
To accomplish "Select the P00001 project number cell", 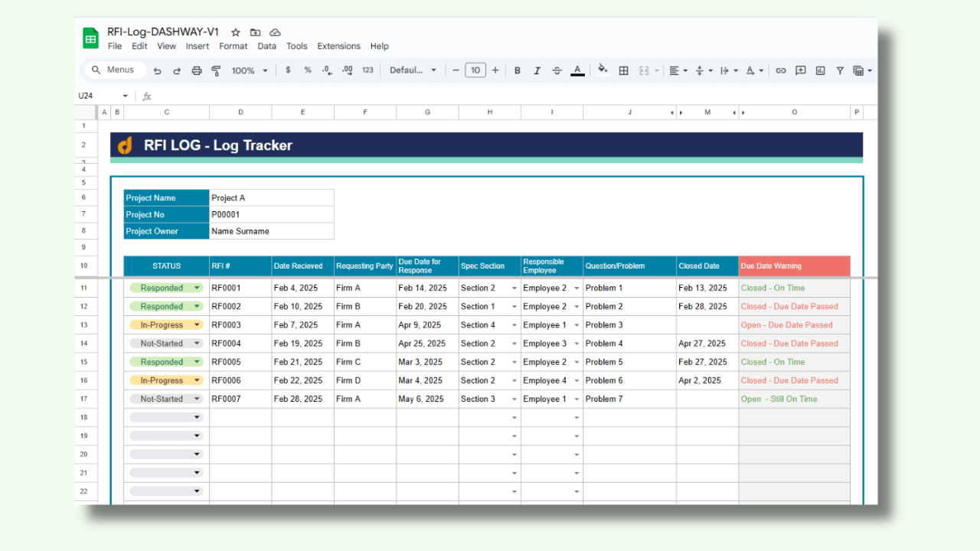I will [x=272, y=215].
